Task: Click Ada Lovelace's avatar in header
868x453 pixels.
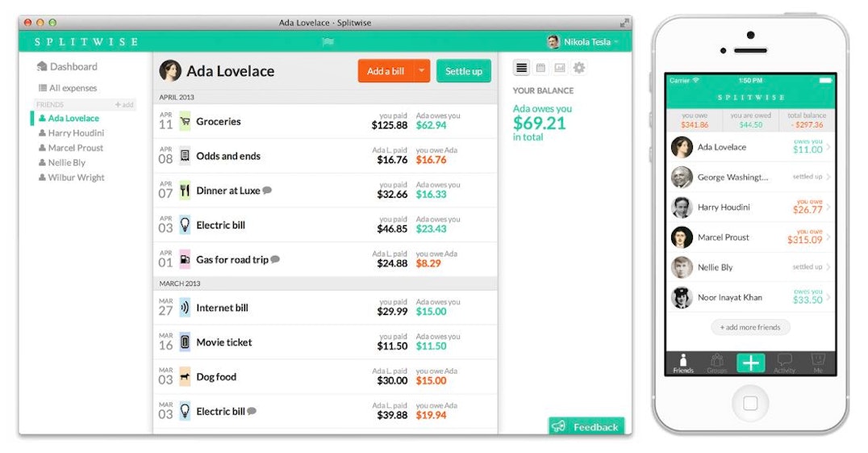Action: coord(170,71)
